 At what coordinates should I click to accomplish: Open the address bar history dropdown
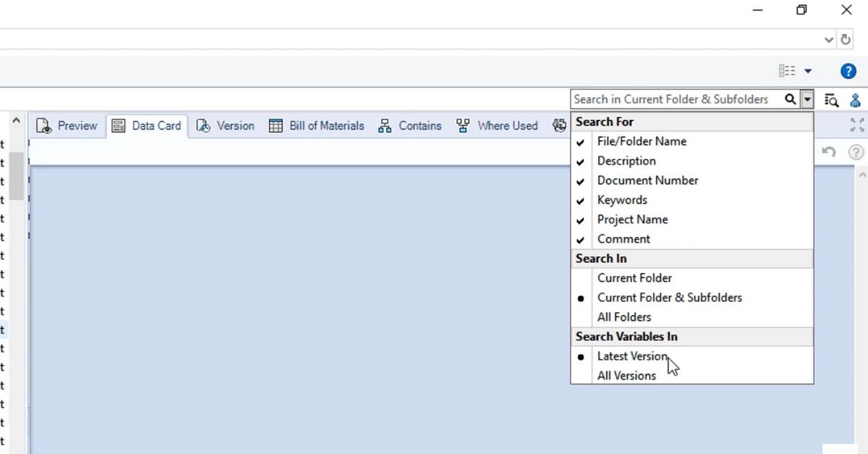coord(829,40)
